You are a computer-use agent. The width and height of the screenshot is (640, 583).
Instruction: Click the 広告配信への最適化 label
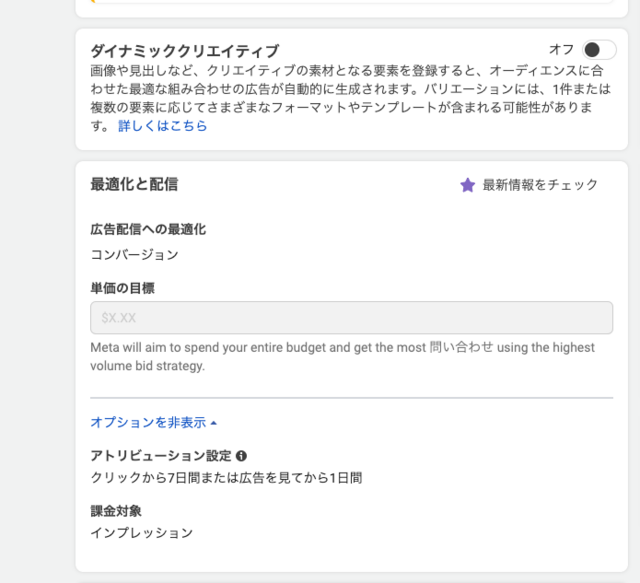[148, 229]
